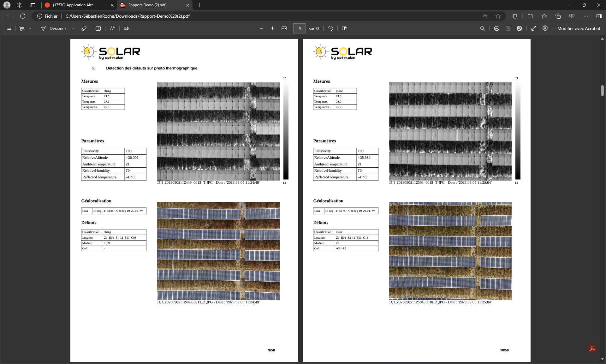Screen dimensions: 606x364
Task: Expand the Dessiner pen options
Action: [73, 28]
